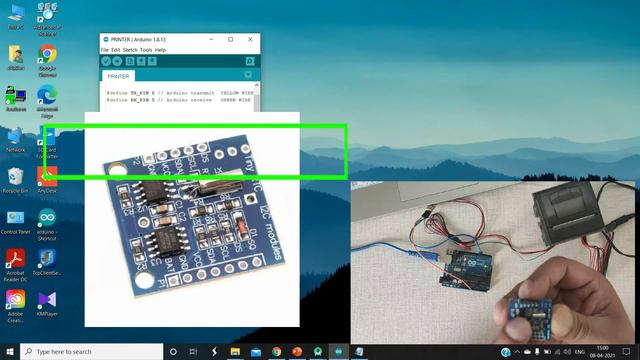Select the Microsoft Edge desktop icon
This screenshot has width=640, height=360.
click(x=47, y=102)
